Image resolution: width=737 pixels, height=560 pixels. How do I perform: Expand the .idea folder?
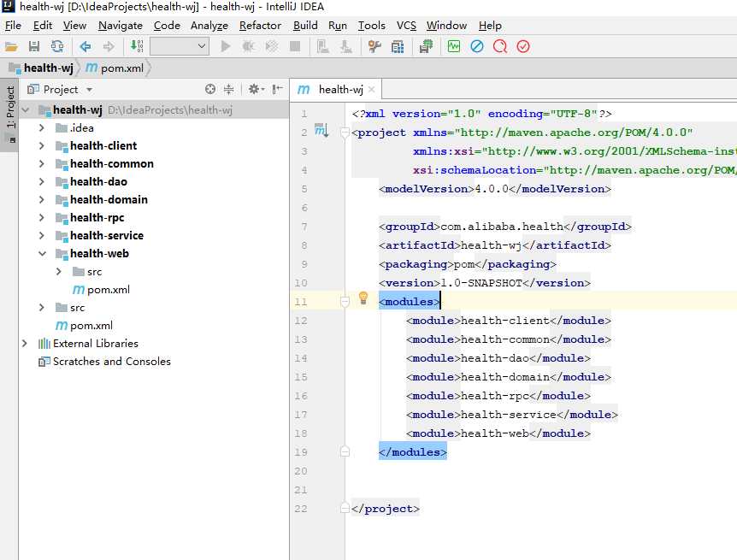click(42, 128)
